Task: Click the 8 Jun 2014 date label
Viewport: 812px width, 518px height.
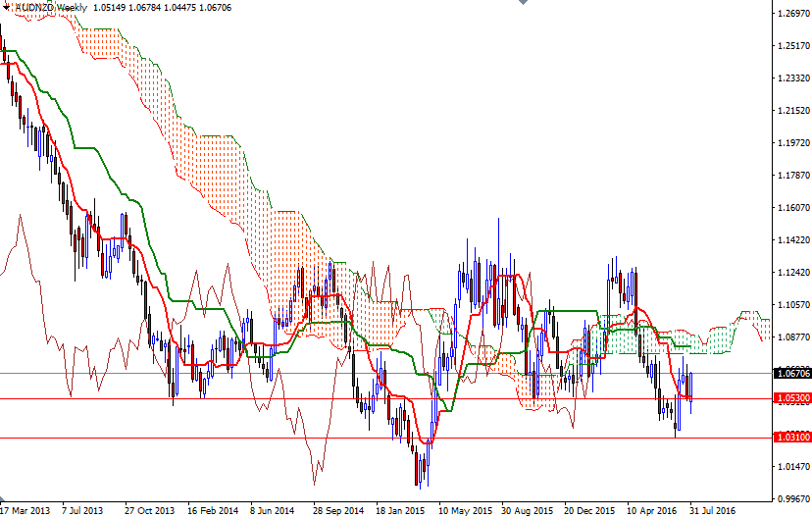Action: pos(272,511)
